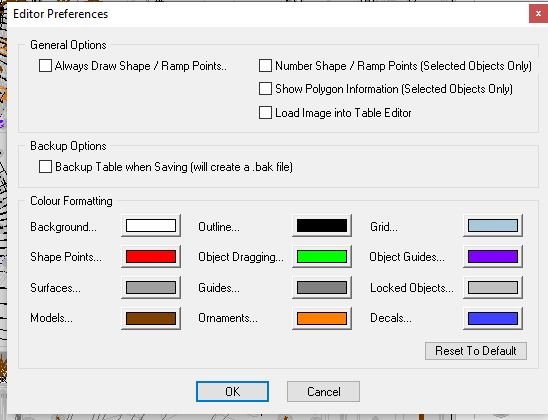Select the red Shape Points swatch

pos(151,256)
